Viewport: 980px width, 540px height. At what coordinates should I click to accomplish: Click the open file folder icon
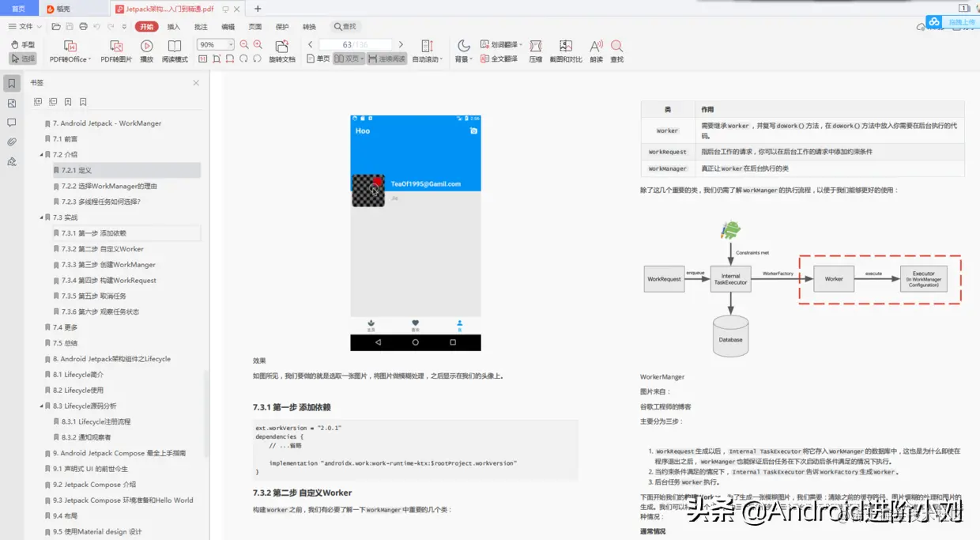point(56,27)
